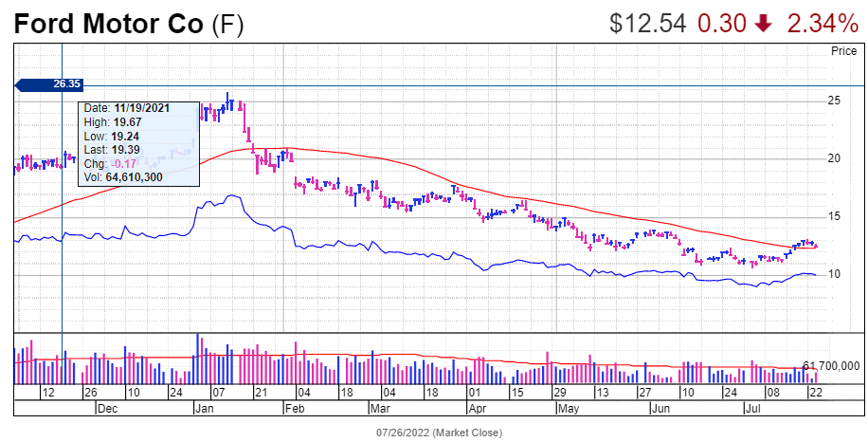The height and width of the screenshot is (442, 868).
Task: Click the Jan month label
Action: 205,410
